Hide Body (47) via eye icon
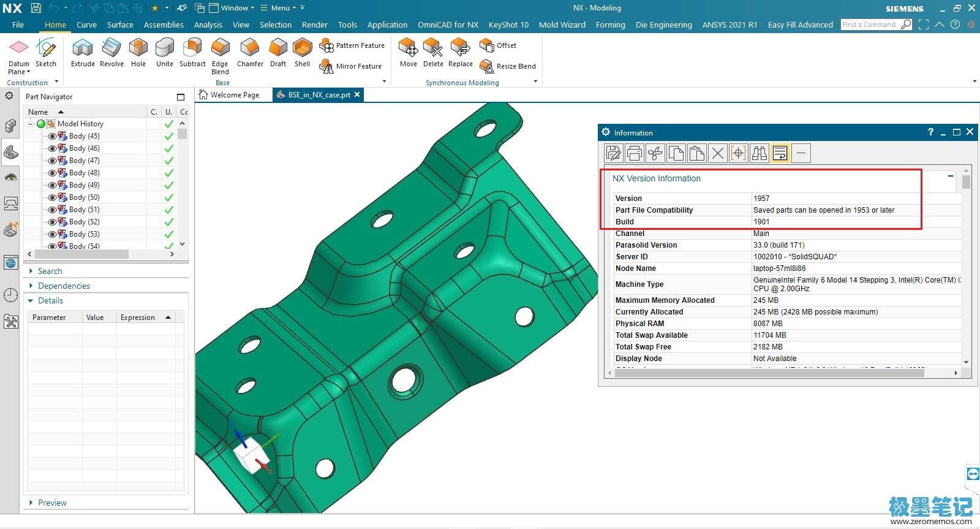The image size is (980, 529). pos(52,161)
